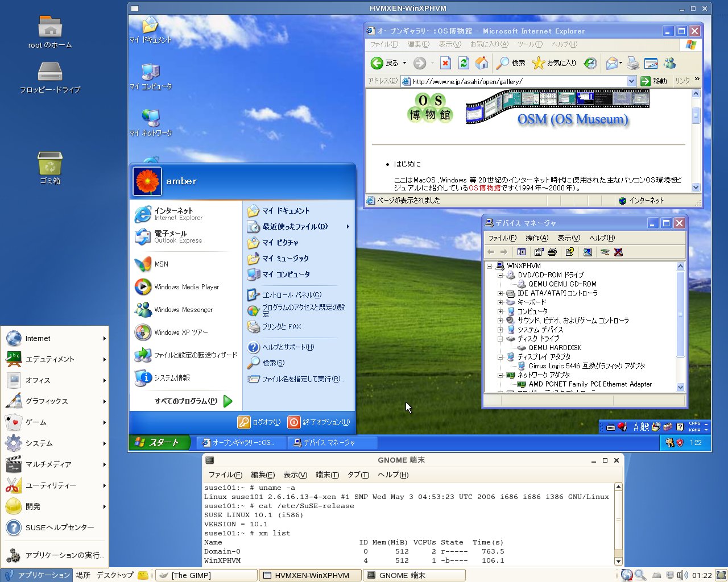This screenshot has width=728, height=582.
Task: Open IE History clock icon
Action: [591, 63]
